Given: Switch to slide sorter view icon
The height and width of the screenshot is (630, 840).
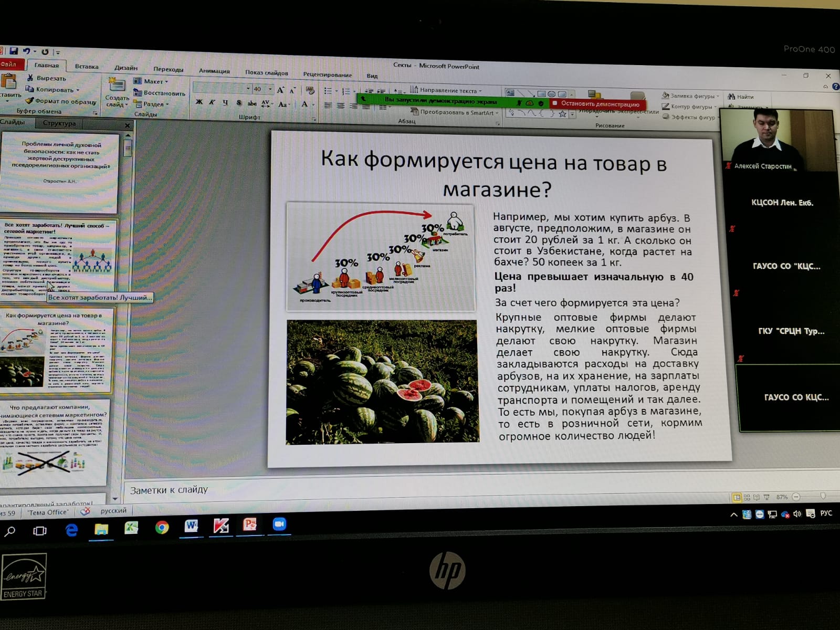Looking at the screenshot, I should coord(747,497).
